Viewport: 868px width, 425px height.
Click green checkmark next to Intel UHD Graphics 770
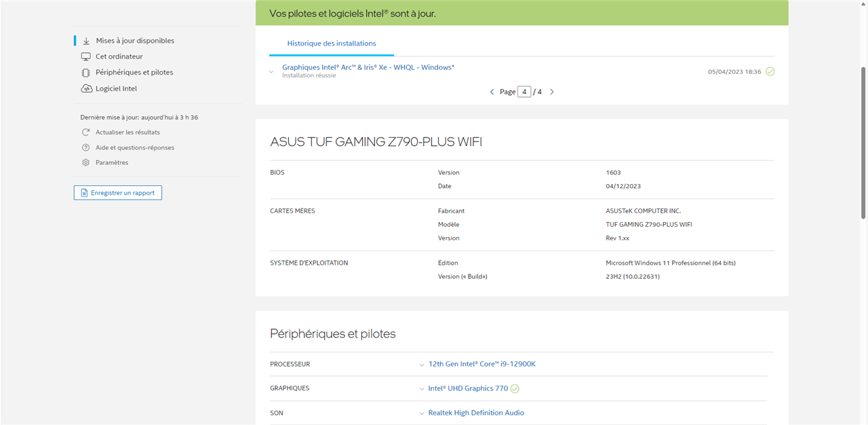[x=515, y=388]
